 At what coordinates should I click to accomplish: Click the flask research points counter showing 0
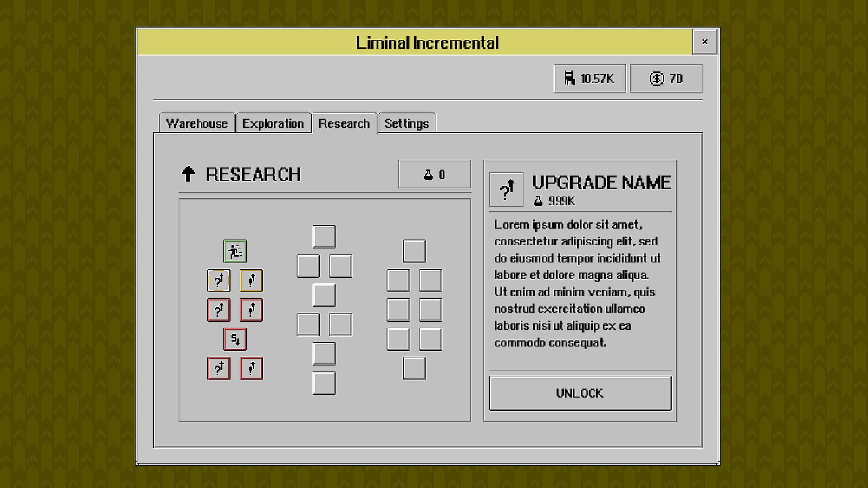click(x=434, y=174)
